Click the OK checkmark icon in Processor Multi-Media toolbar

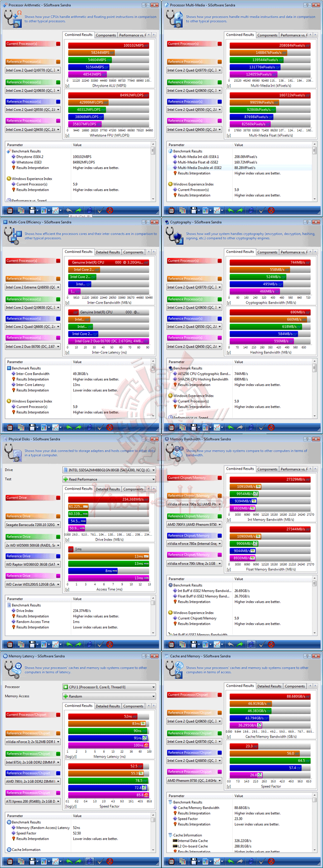(x=262, y=210)
